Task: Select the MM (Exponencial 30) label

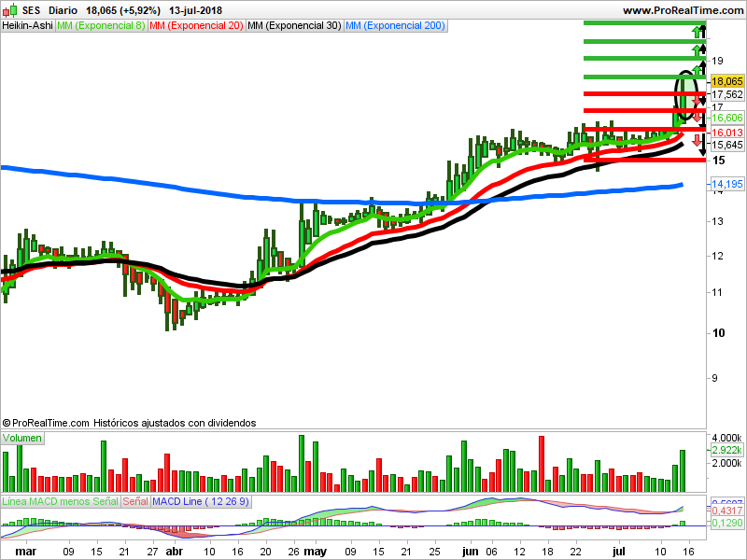Action: click(x=294, y=26)
